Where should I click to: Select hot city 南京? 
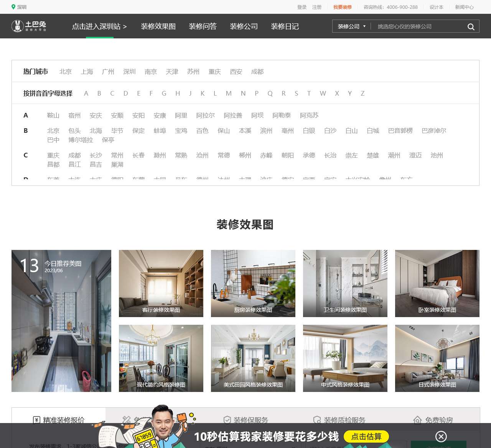(151, 71)
